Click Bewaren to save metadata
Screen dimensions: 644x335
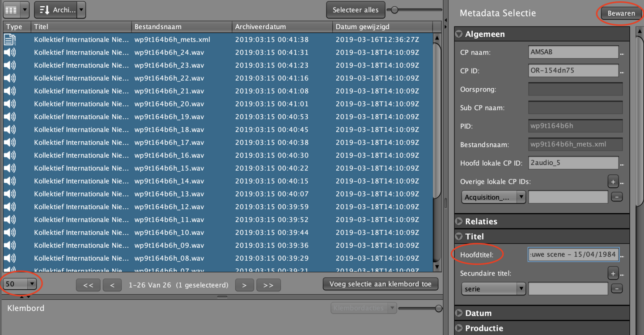[x=621, y=13]
